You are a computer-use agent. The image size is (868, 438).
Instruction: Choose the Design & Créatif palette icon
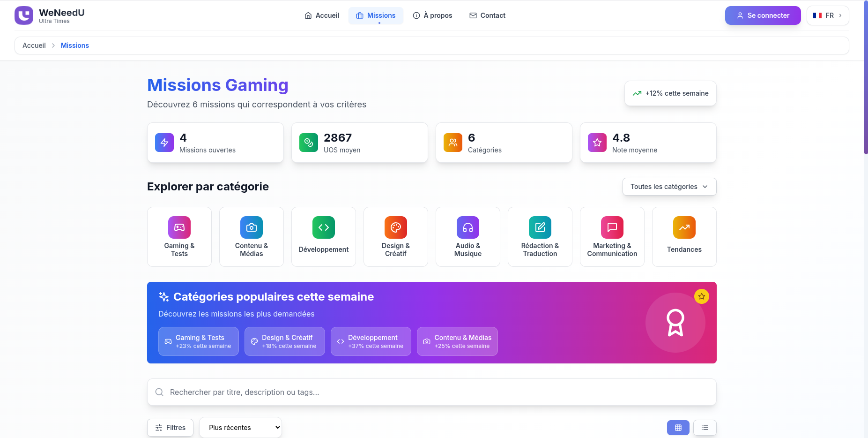point(396,227)
